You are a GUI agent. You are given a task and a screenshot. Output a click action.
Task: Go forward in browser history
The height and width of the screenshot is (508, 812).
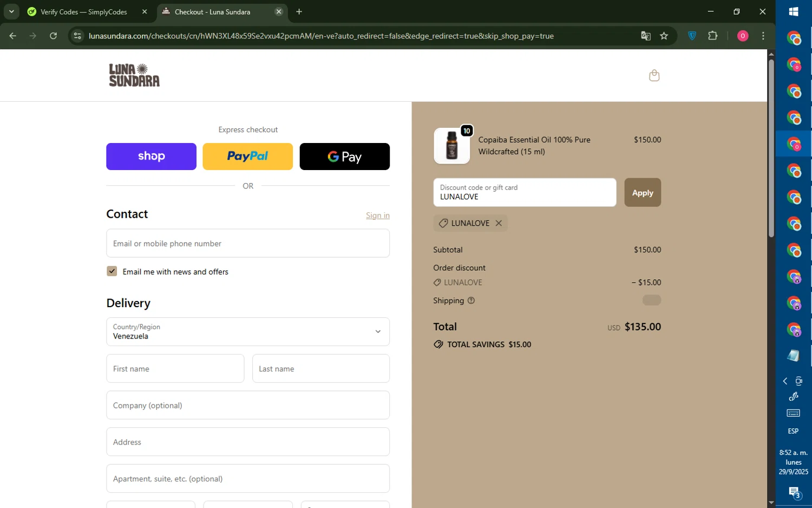click(33, 36)
